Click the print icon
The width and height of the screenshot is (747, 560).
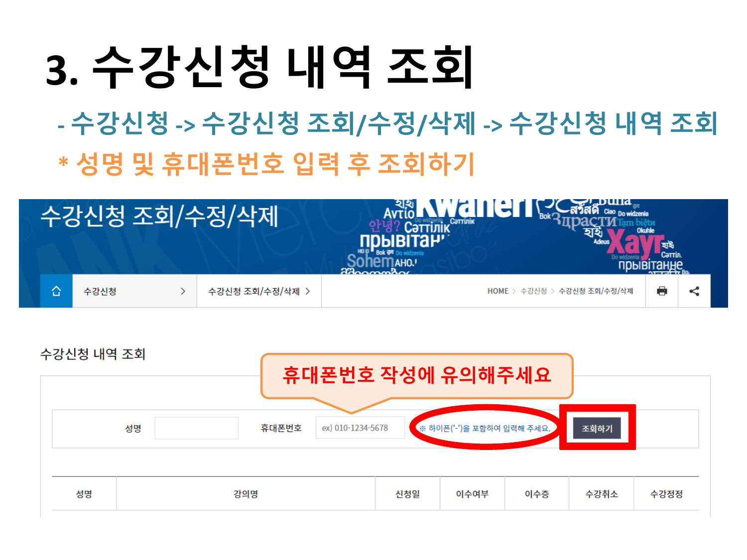[x=661, y=291]
